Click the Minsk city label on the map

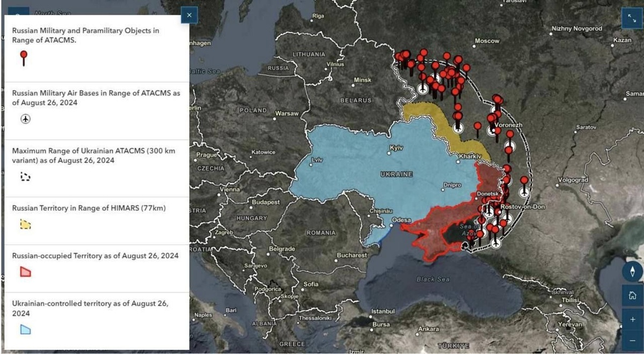click(x=362, y=80)
